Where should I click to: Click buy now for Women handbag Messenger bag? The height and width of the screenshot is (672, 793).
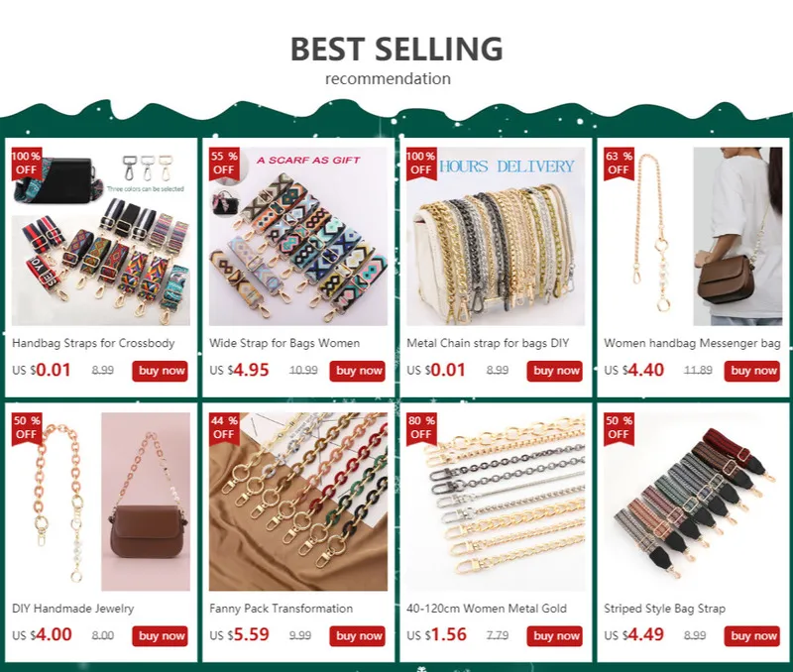pos(751,371)
